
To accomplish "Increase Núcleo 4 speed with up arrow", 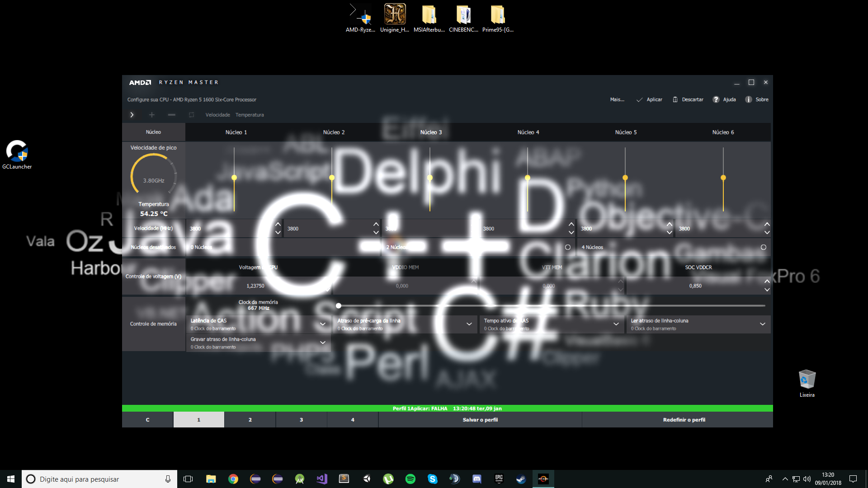I will click(x=571, y=224).
